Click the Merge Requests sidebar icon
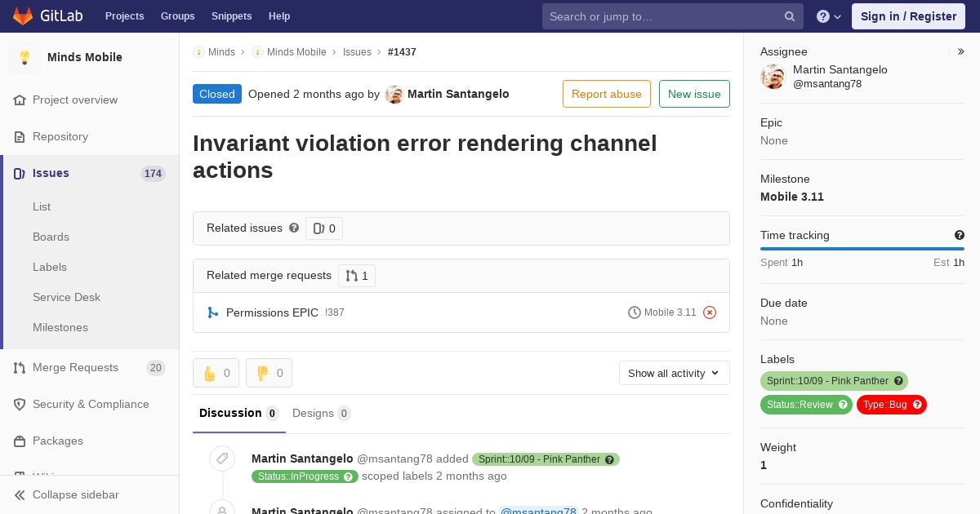Screen dimensions: 980x514 [20, 367]
